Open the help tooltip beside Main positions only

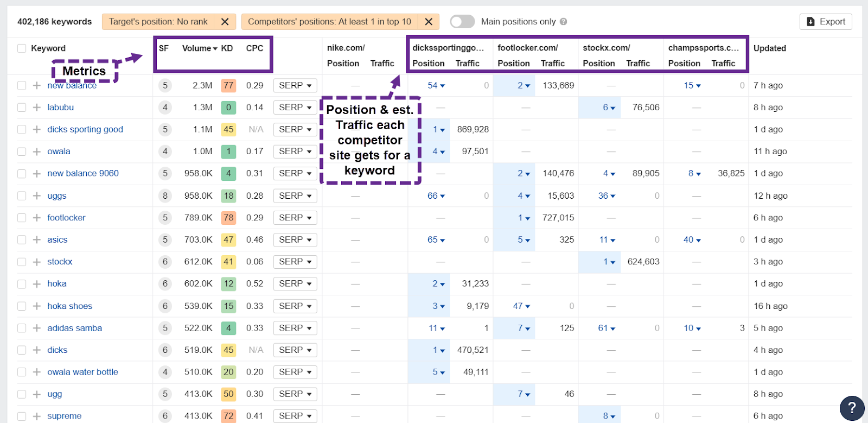click(564, 22)
